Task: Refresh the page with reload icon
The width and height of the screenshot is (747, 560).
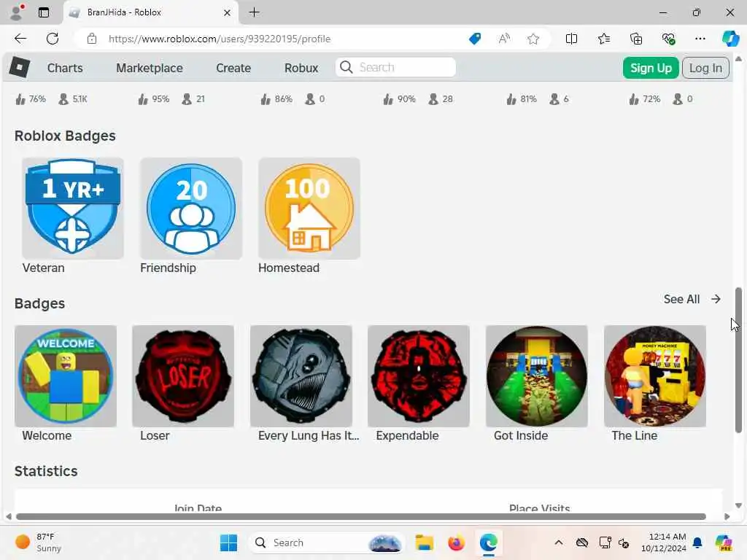Action: [x=53, y=39]
